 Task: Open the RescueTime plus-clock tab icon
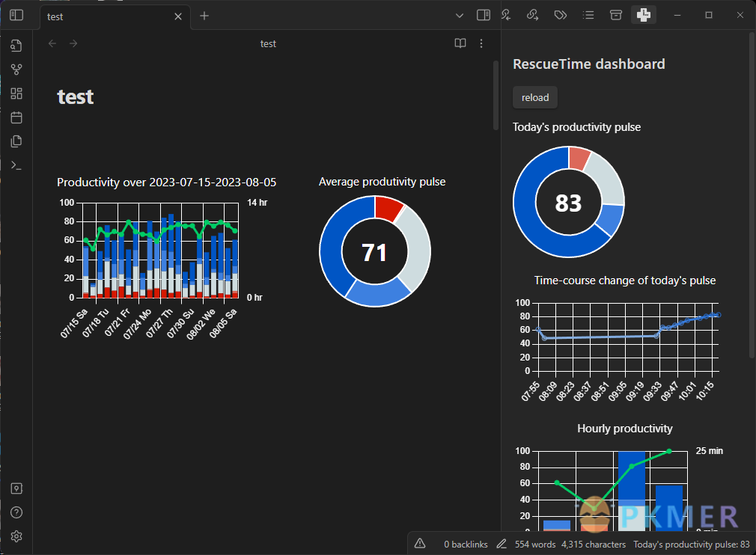pos(644,15)
